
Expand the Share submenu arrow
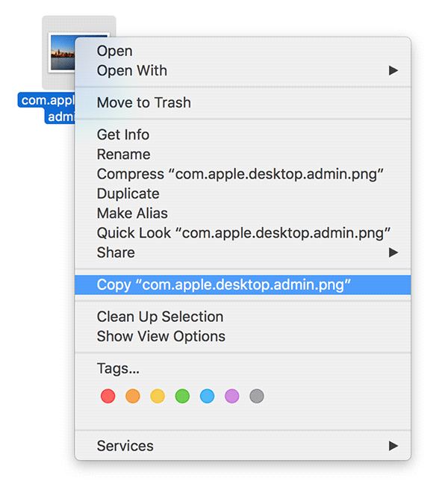pos(393,252)
